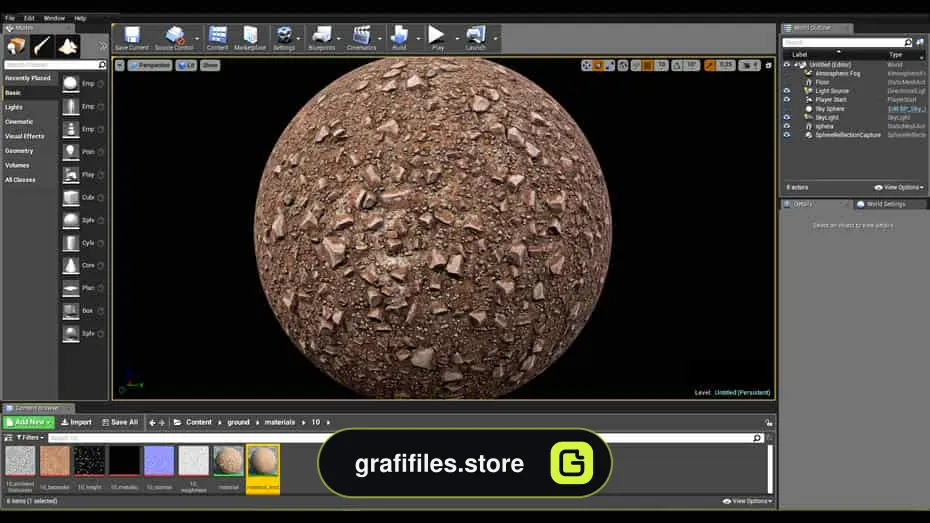Screen dimensions: 930x523
Task: Open the editor Settings toolbar icon
Action: tap(284, 38)
